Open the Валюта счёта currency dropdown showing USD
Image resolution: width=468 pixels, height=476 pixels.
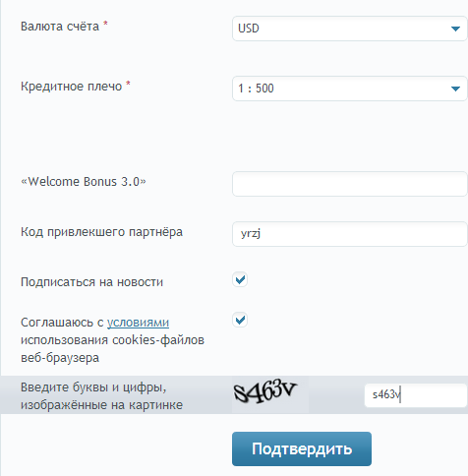350,29
